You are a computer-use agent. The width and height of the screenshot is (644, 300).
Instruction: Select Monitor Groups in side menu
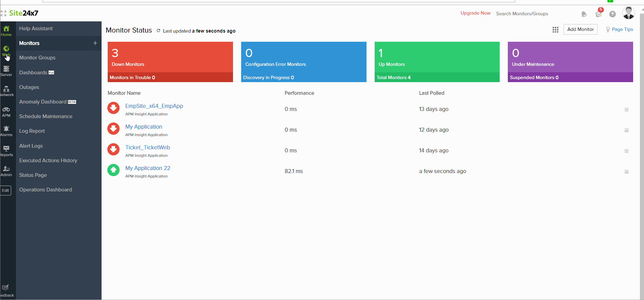pyautogui.click(x=37, y=58)
